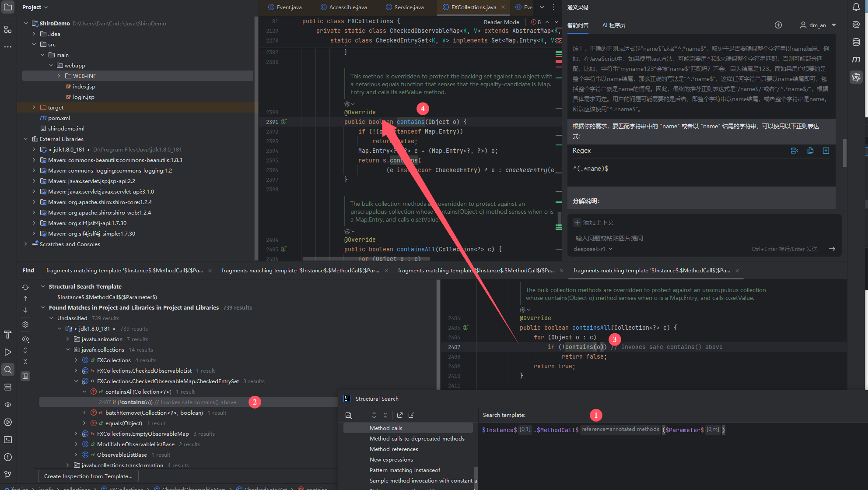Show the hidden editor tabs dropdown
The width and height of the screenshot is (868, 490).
pos(542,7)
